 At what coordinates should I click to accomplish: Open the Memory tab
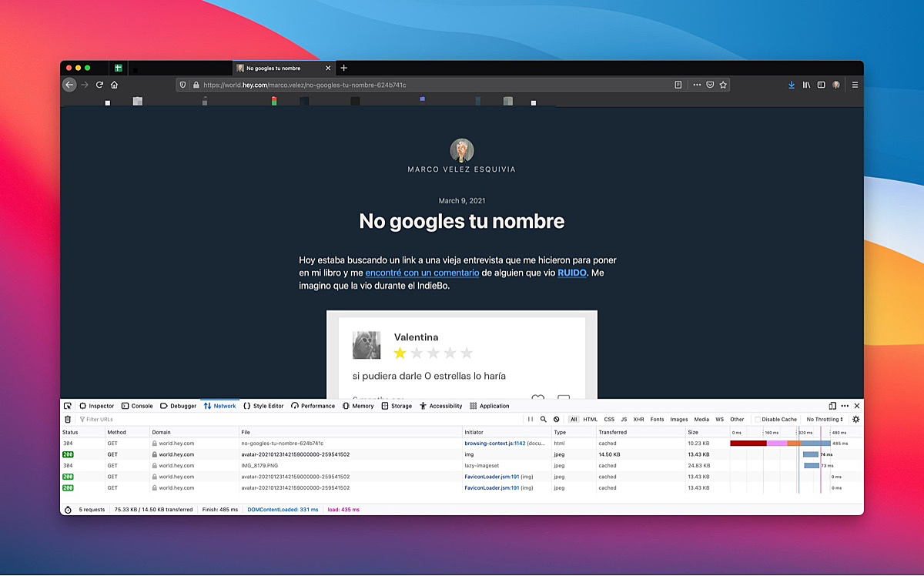[358, 406]
